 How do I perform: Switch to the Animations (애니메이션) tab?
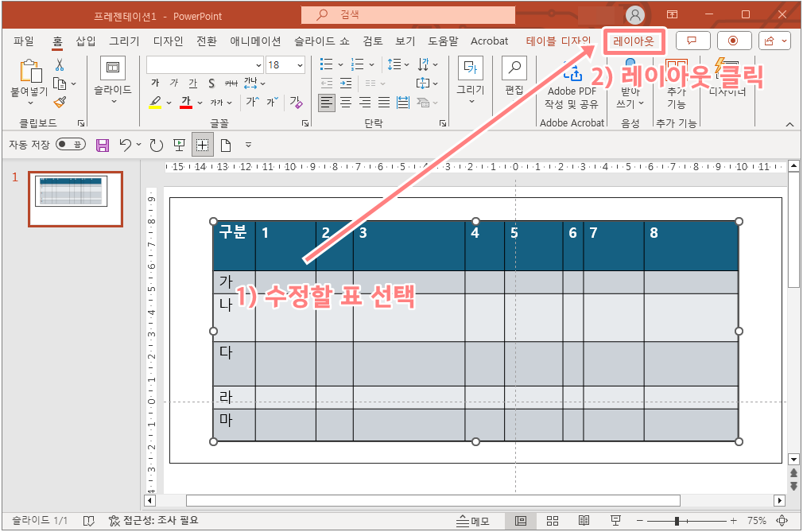click(255, 41)
